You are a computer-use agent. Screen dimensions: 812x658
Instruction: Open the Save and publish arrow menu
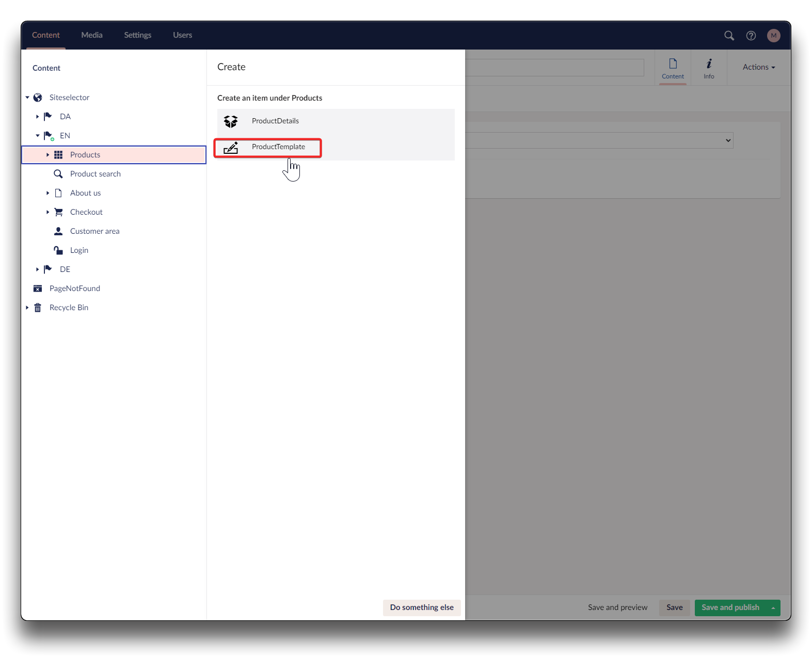click(x=773, y=608)
